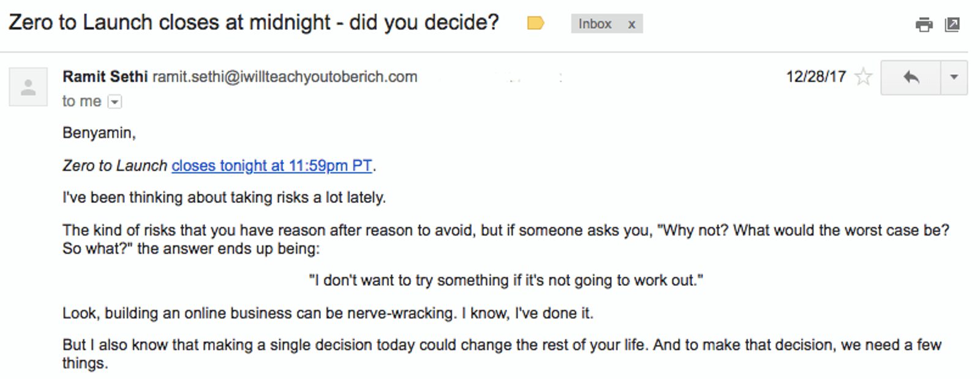The width and height of the screenshot is (980, 379).
Task: Open the 'closes tonight at 11:59pm PT' link
Action: click(x=272, y=166)
